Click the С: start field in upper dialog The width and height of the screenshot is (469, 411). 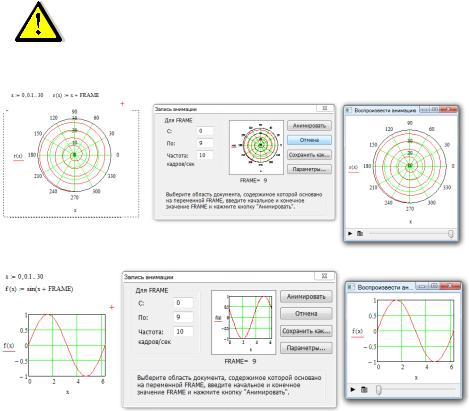[205, 131]
